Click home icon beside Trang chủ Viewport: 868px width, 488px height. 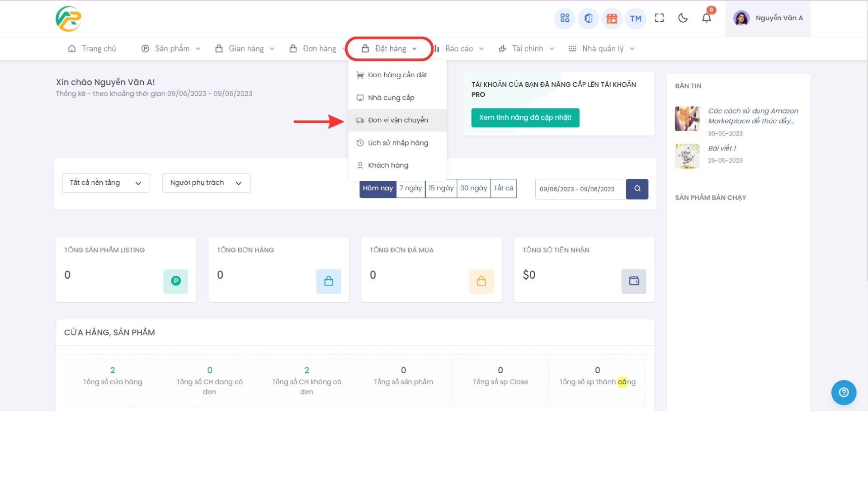click(72, 49)
